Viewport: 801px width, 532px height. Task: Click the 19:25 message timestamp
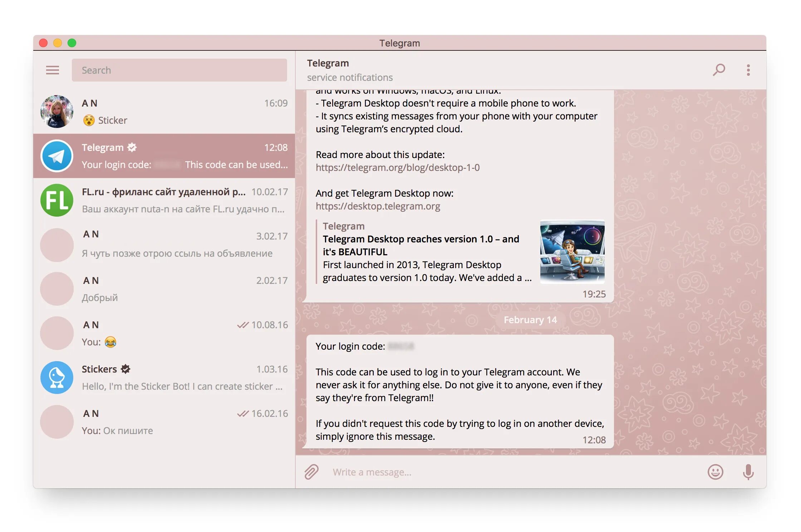tap(594, 294)
